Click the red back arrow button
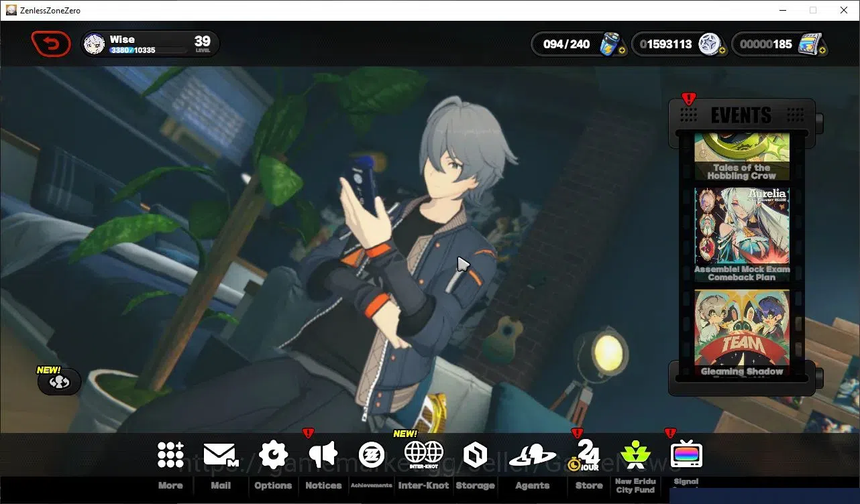The height and width of the screenshot is (504, 860). click(x=51, y=44)
